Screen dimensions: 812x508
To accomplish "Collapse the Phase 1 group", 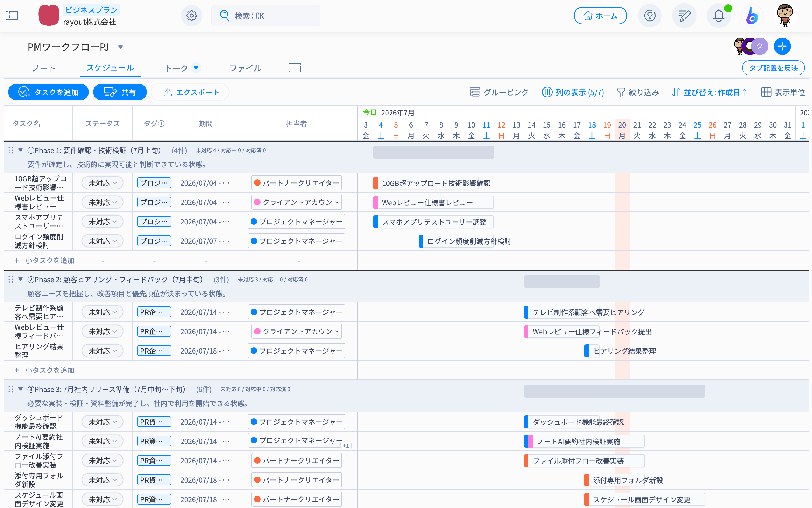I will 20,150.
